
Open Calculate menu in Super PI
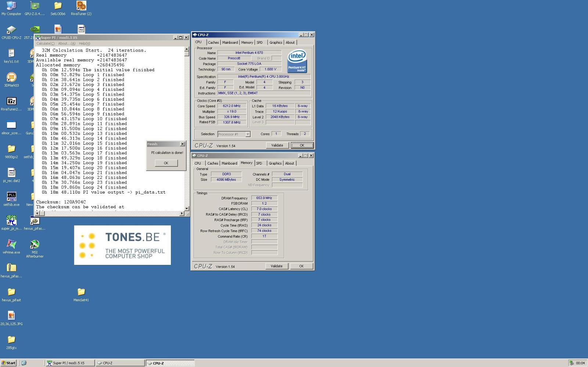point(46,43)
